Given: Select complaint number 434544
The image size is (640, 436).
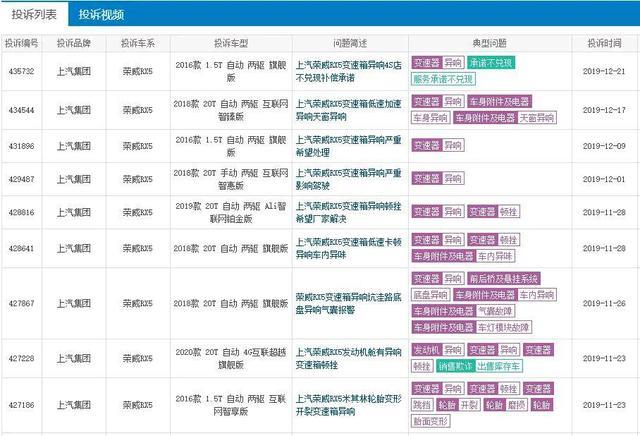Looking at the screenshot, I should 21,110.
